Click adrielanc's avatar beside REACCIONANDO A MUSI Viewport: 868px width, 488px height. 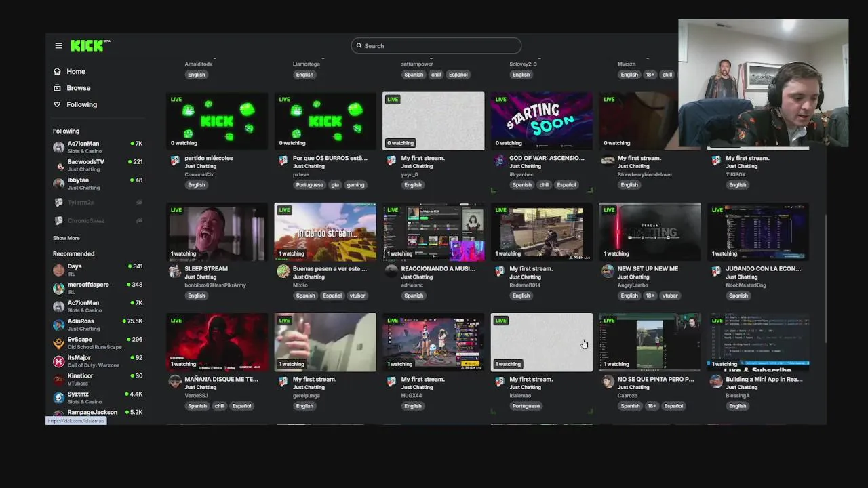391,271
